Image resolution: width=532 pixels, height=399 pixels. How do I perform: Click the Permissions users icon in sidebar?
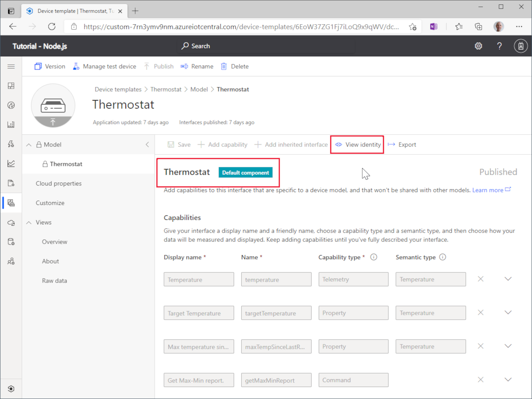click(x=11, y=261)
